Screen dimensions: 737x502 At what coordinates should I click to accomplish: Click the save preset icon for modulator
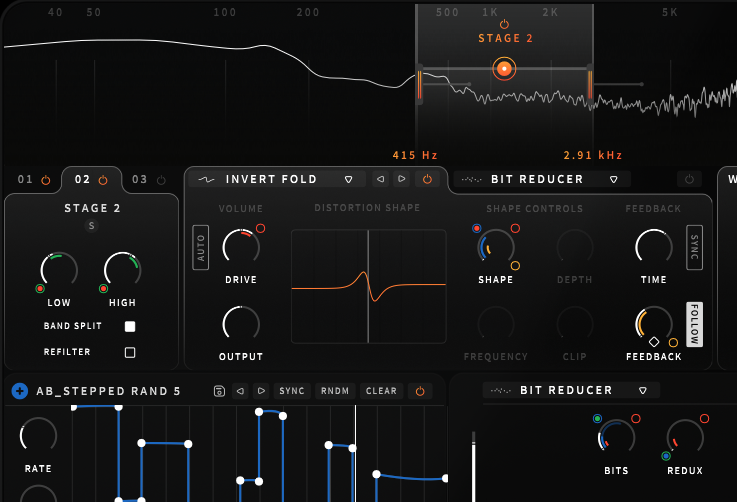click(x=219, y=391)
